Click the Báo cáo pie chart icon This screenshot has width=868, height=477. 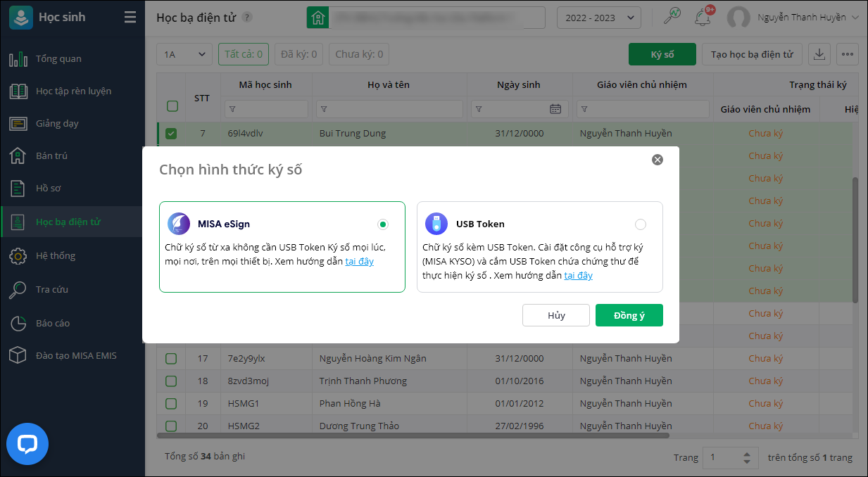tap(18, 323)
